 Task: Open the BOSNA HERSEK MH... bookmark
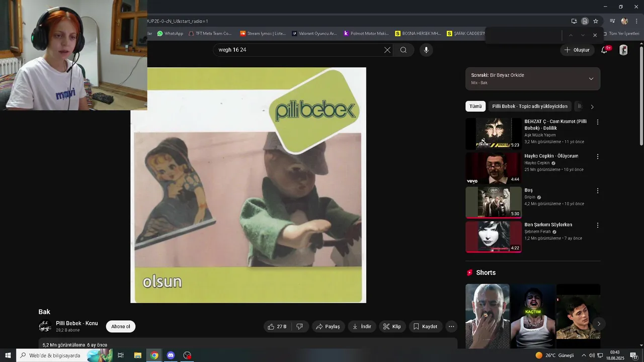tap(418, 33)
